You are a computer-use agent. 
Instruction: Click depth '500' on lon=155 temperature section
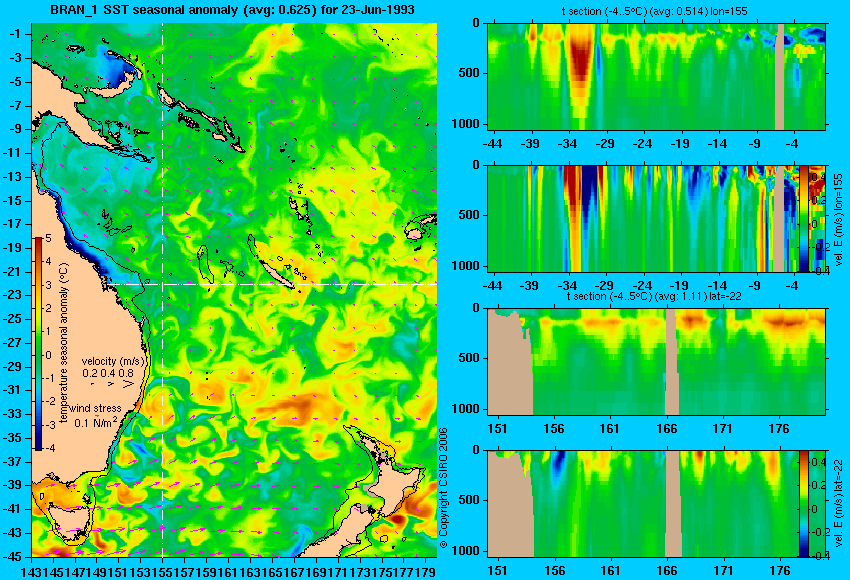tap(469, 73)
